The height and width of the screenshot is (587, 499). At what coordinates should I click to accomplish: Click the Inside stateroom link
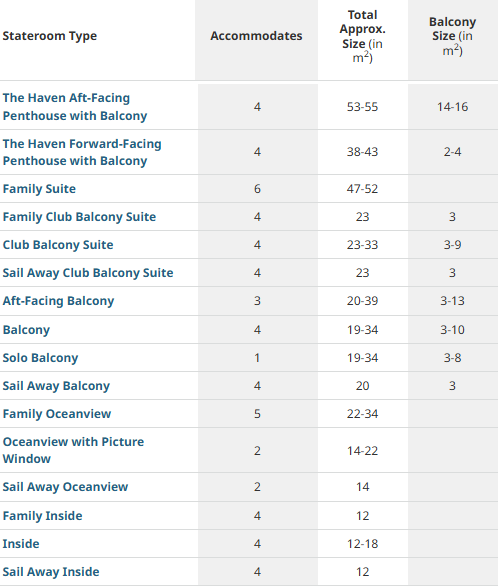point(21,544)
